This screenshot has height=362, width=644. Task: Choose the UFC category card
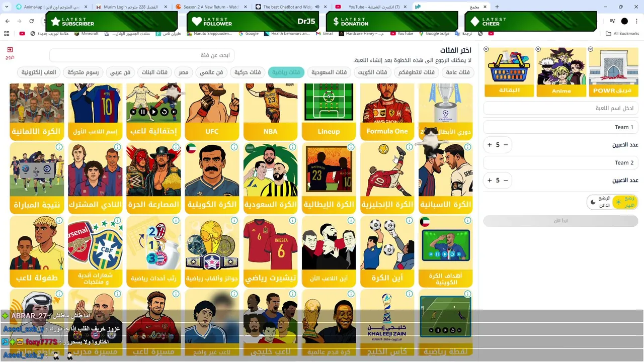[x=212, y=112]
